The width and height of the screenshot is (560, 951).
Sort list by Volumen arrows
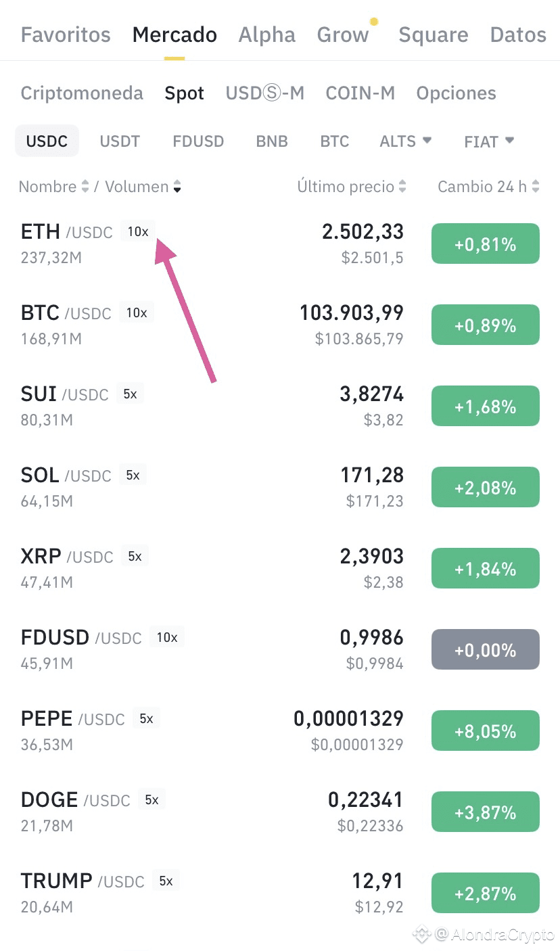click(177, 187)
